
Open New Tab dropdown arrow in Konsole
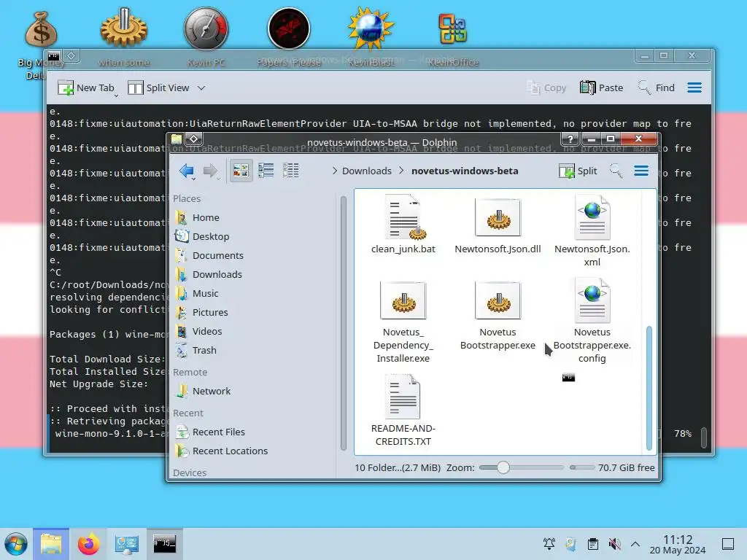pyautogui.click(x=116, y=96)
